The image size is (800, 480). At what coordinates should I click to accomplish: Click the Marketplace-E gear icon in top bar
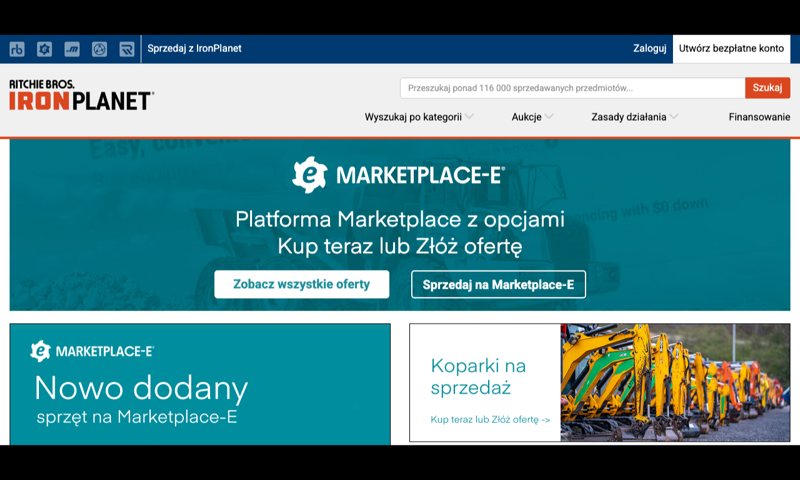pos(44,49)
